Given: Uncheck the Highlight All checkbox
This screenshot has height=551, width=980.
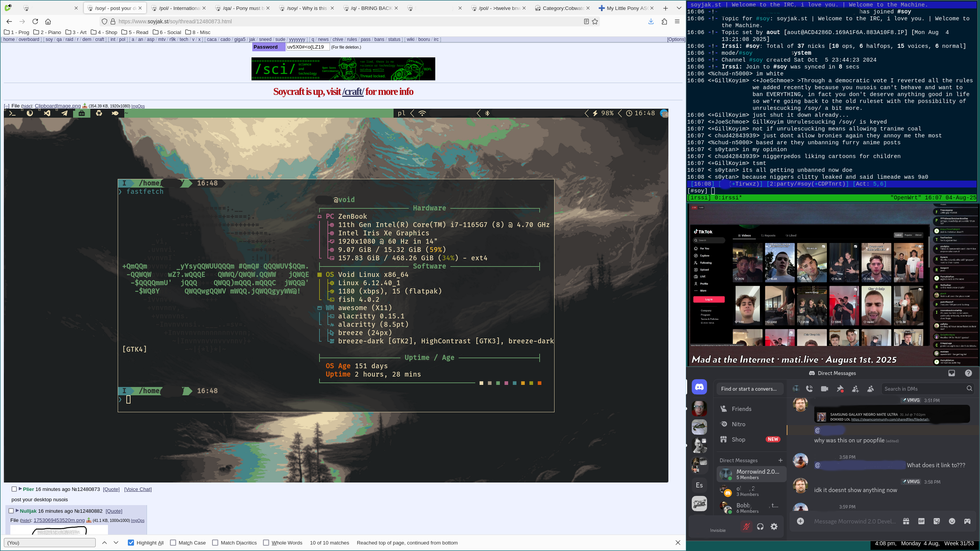Looking at the screenshot, I should [131, 543].
